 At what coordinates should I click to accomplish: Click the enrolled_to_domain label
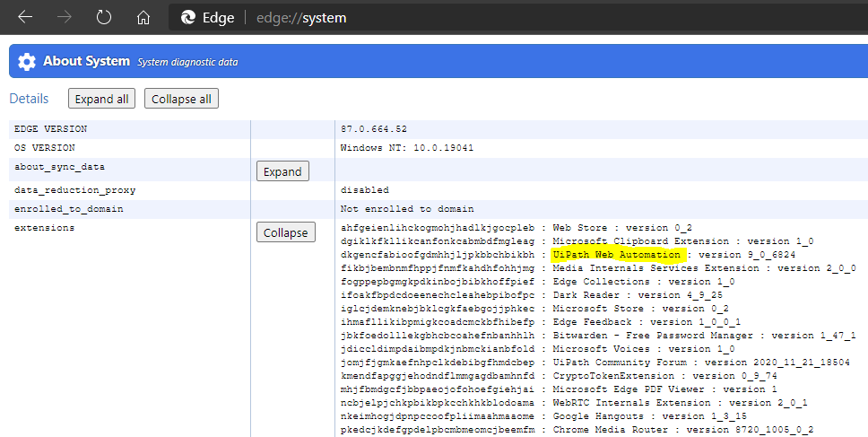[69, 209]
